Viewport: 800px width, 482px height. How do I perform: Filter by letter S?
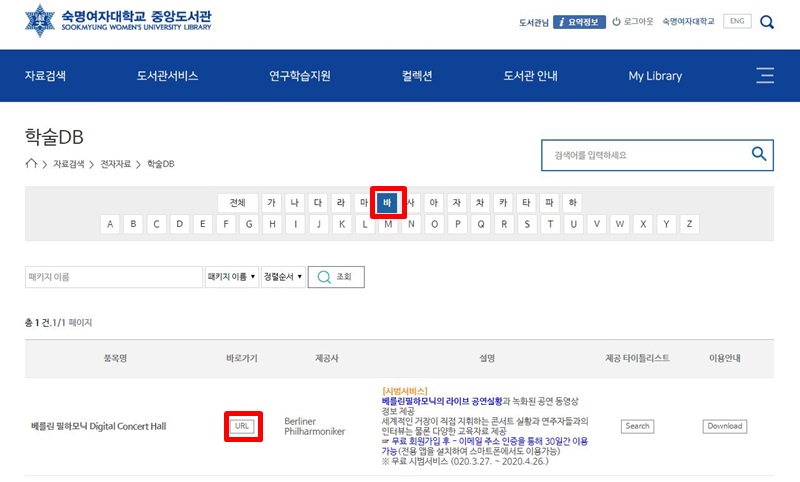click(527, 224)
